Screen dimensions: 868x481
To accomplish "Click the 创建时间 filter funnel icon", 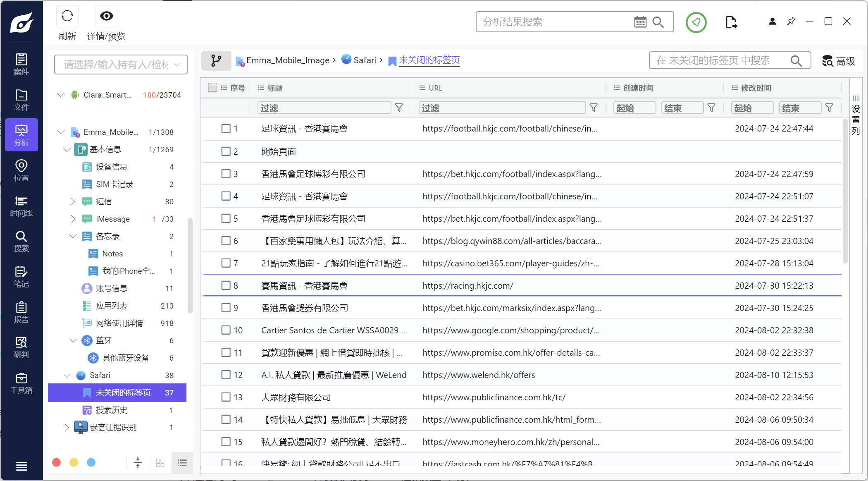I will [x=711, y=108].
